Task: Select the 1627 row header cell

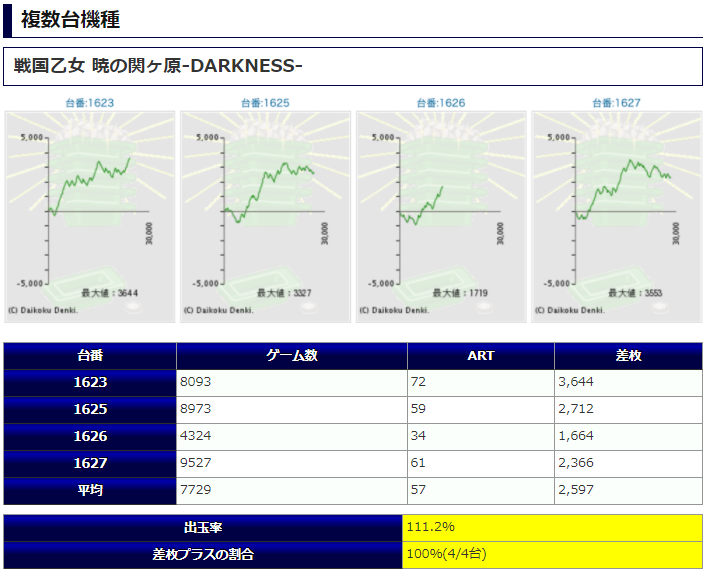Action: [x=90, y=464]
